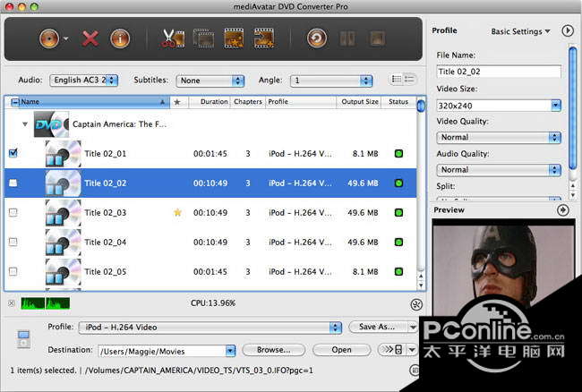Click the Preview panel arrow icon

tap(563, 210)
